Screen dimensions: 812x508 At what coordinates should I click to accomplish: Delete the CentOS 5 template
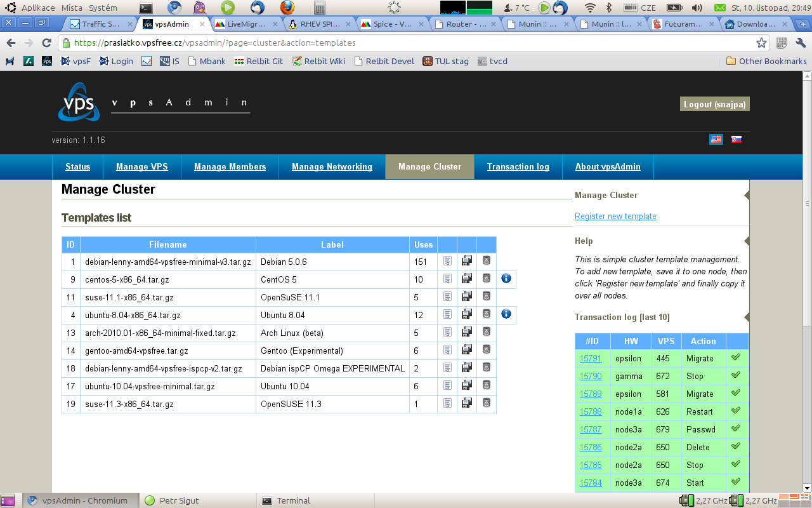(x=487, y=278)
